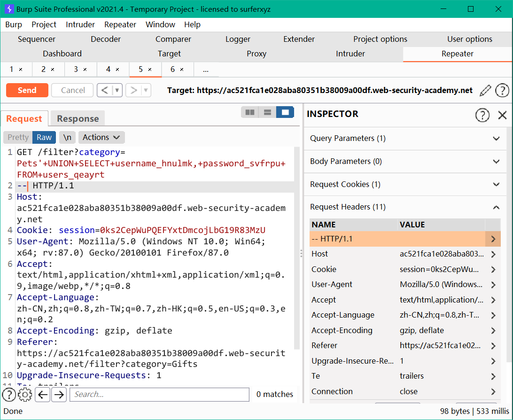The height and width of the screenshot is (420, 513).
Task: Open the Actions dropdown
Action: tap(101, 137)
